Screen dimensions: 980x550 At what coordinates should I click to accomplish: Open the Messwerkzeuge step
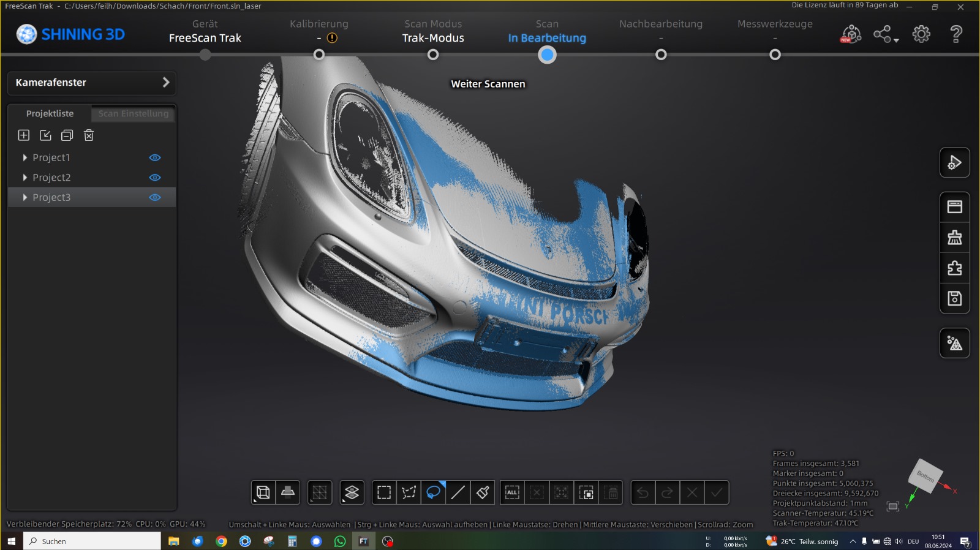coord(775,38)
